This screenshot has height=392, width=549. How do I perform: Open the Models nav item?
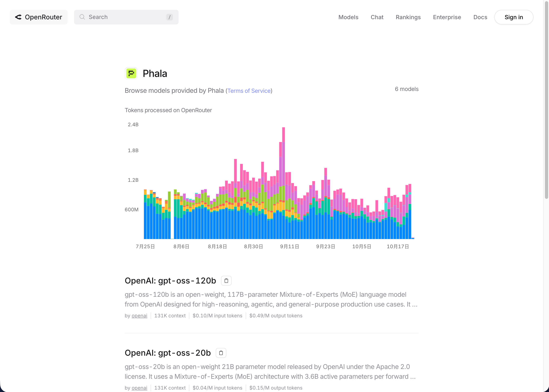pos(348,17)
